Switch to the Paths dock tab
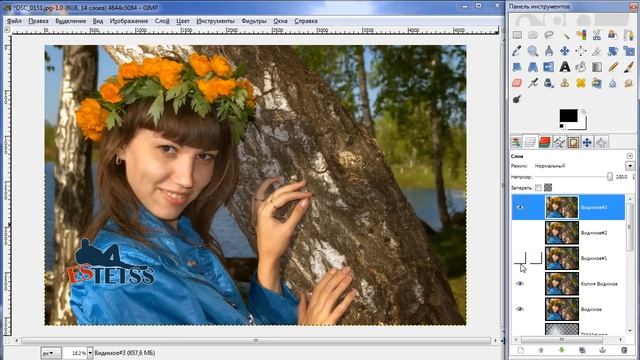This screenshot has height=360, width=640. tap(559, 142)
